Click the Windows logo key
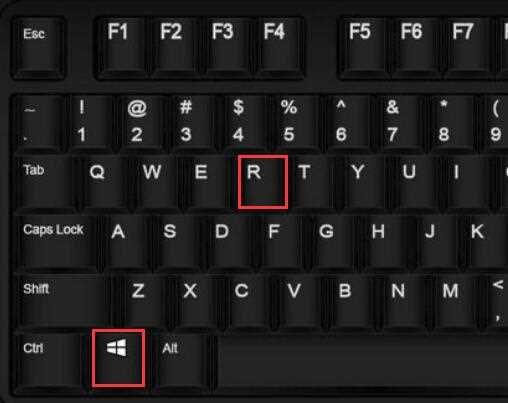The image size is (508, 403). click(x=118, y=358)
